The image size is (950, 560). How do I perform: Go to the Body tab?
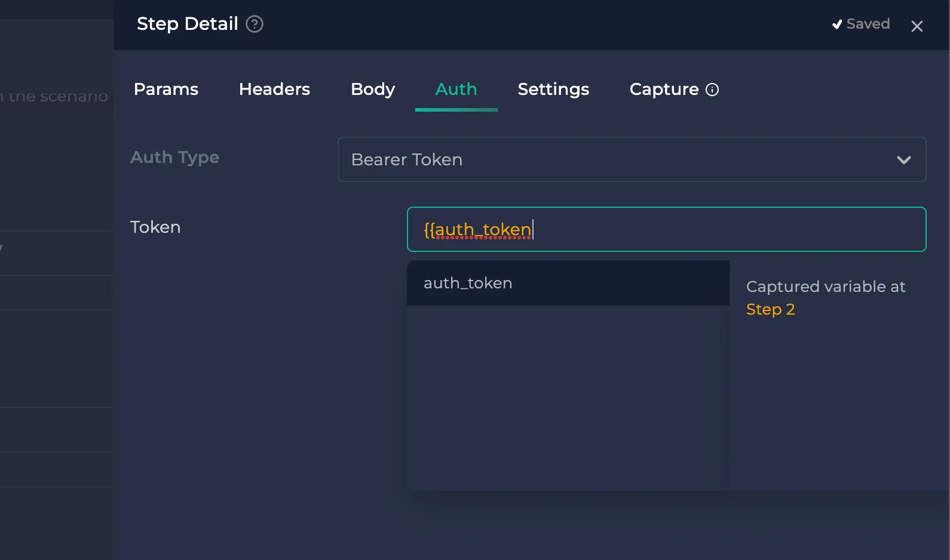(x=373, y=89)
